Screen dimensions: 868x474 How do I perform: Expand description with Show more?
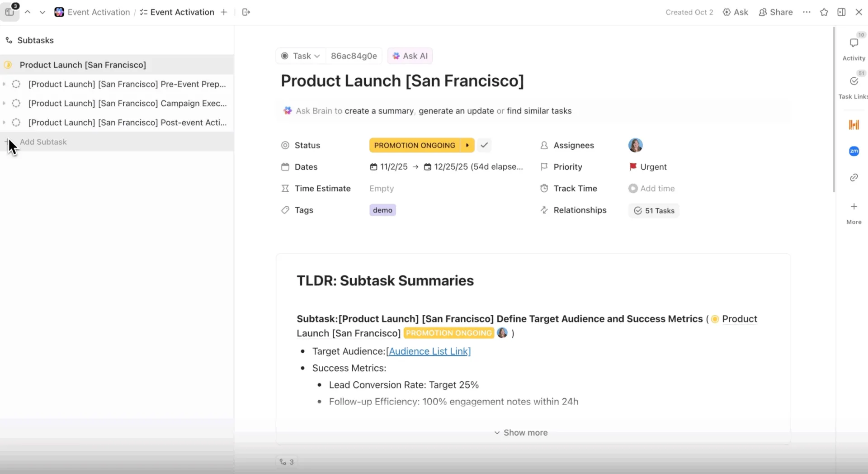pos(521,433)
